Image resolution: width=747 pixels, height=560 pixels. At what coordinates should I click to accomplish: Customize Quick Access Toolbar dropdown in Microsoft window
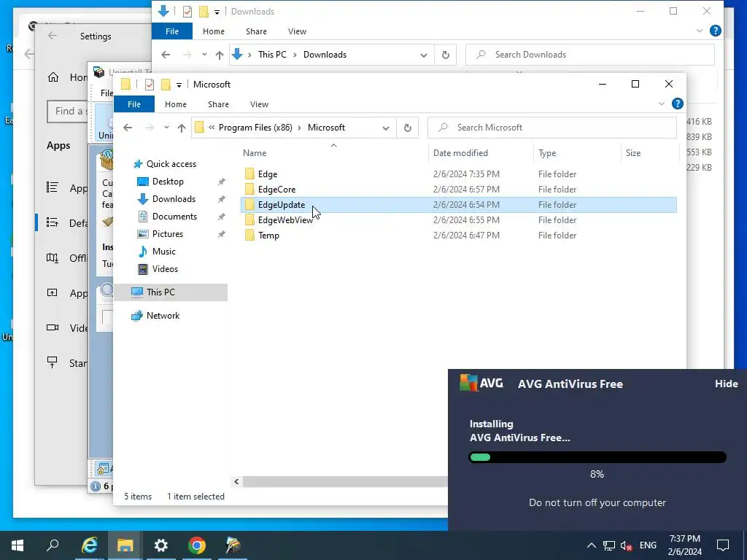(179, 85)
